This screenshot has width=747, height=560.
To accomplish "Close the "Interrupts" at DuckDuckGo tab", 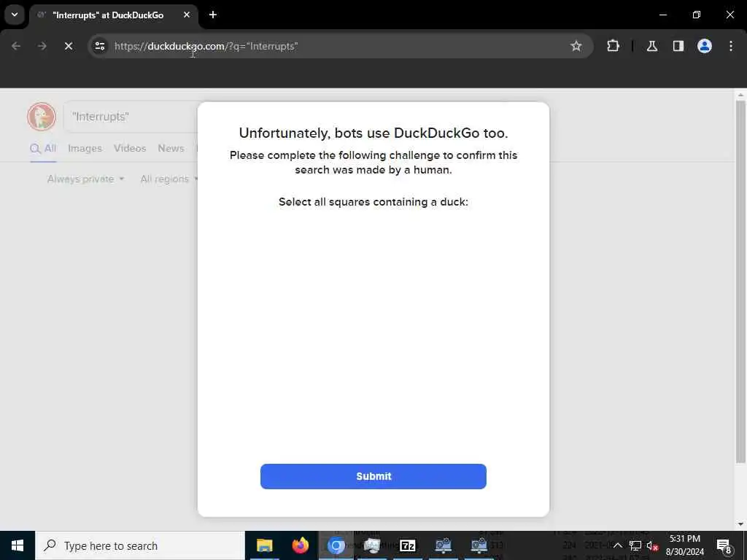I will point(187,15).
